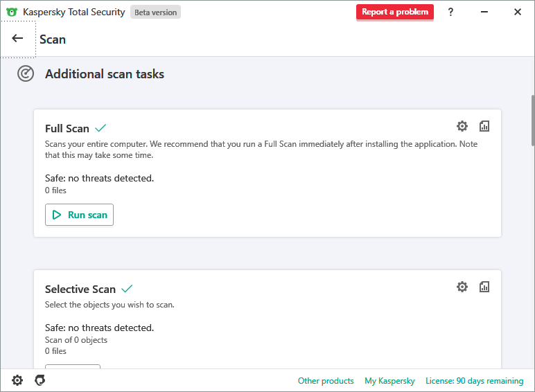Open application settings gear in footer

pos(17,380)
